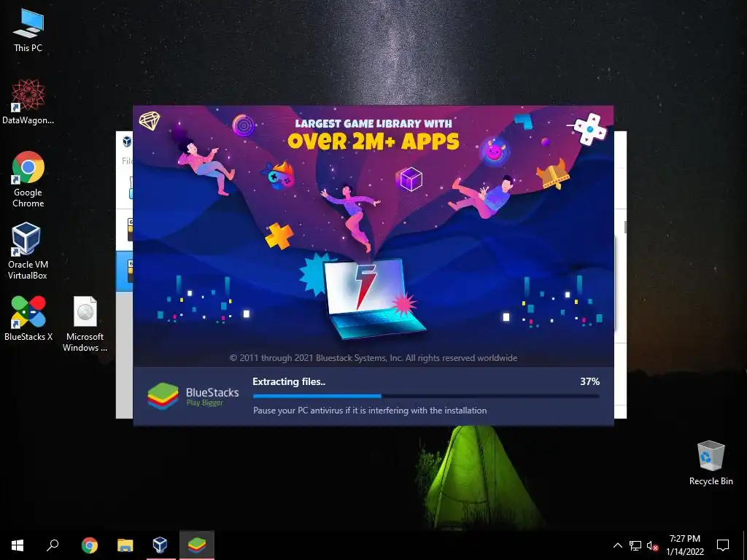Screen dimensions: 747x560
Task: Click the installation progress bar
Action: [x=426, y=396]
